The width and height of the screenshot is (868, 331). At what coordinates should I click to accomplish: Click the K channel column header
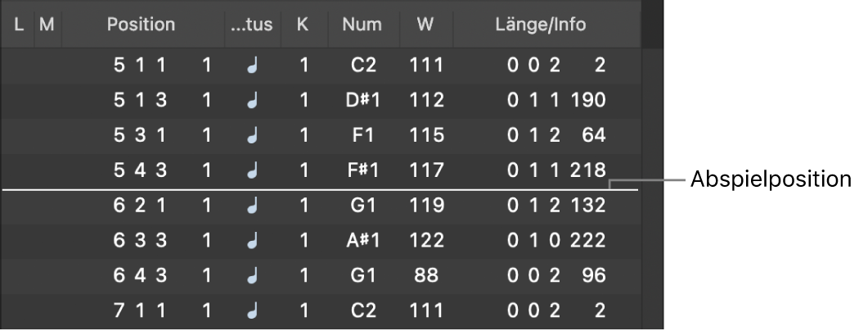pos(303,25)
